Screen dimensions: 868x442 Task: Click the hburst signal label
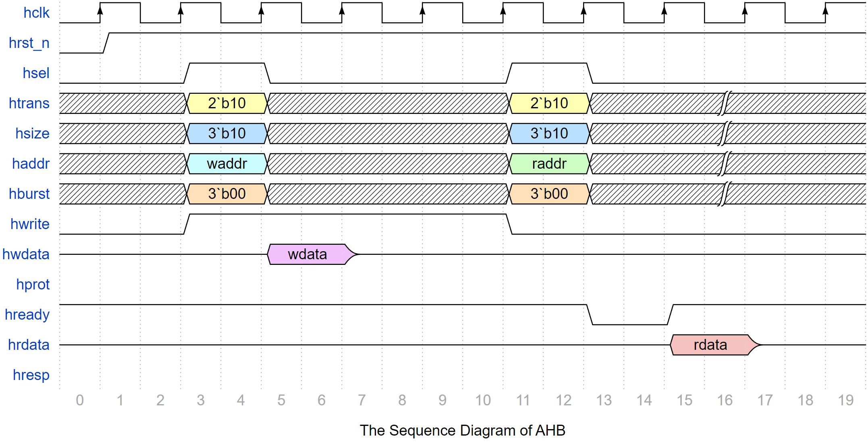coord(29,194)
